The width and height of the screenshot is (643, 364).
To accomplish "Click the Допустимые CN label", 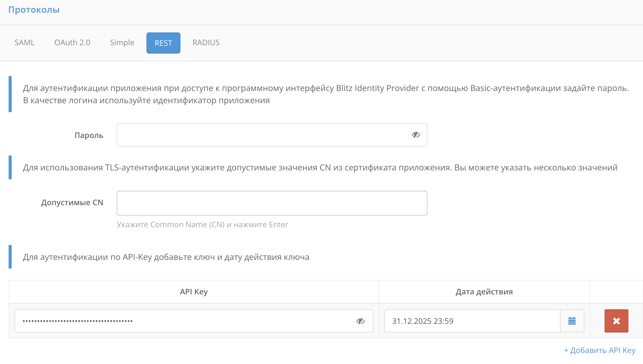I will (x=72, y=203).
